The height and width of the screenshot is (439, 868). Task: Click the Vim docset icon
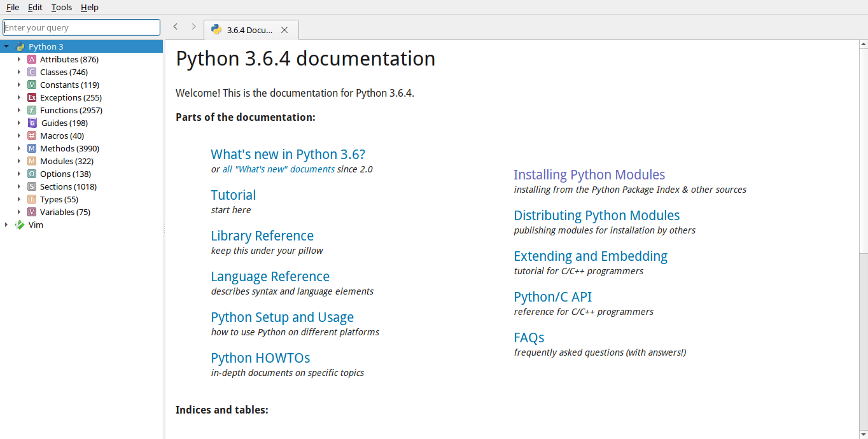pos(20,225)
